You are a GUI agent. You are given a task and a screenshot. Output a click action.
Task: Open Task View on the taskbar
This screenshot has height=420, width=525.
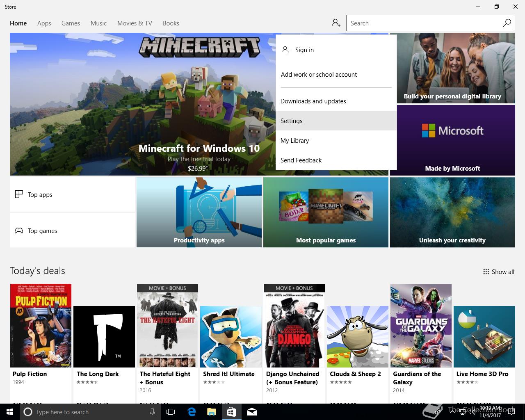[x=171, y=412]
